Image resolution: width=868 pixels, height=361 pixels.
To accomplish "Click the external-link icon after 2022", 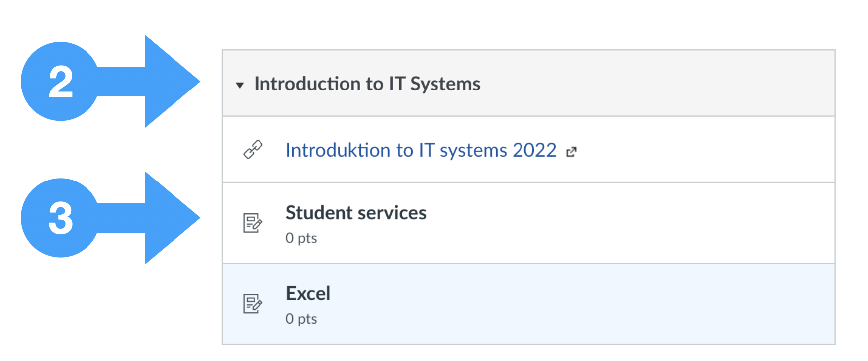I will (571, 152).
